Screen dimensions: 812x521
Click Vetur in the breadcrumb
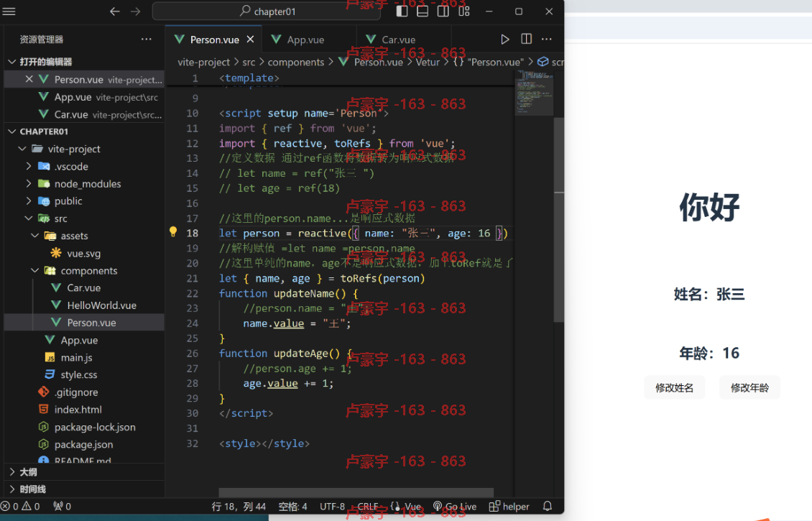[x=428, y=62]
